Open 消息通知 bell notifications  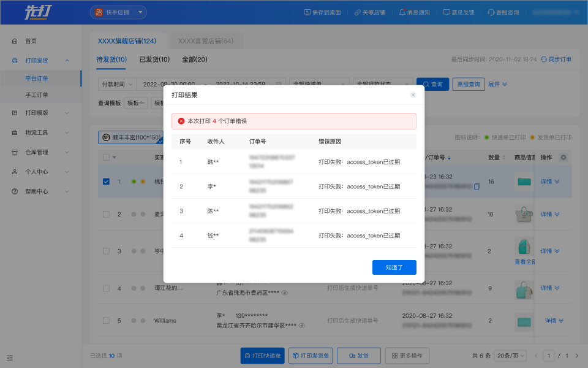pos(402,12)
